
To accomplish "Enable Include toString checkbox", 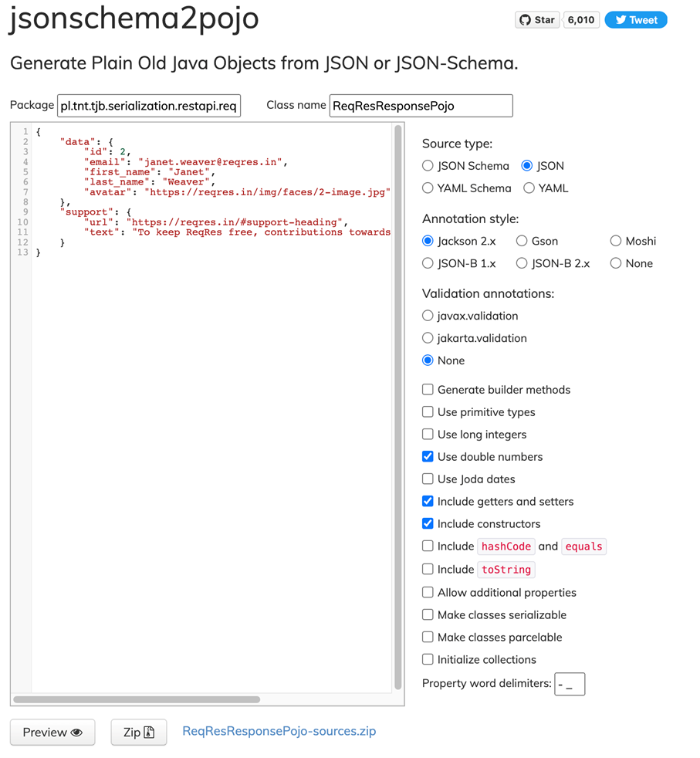I will [428, 570].
